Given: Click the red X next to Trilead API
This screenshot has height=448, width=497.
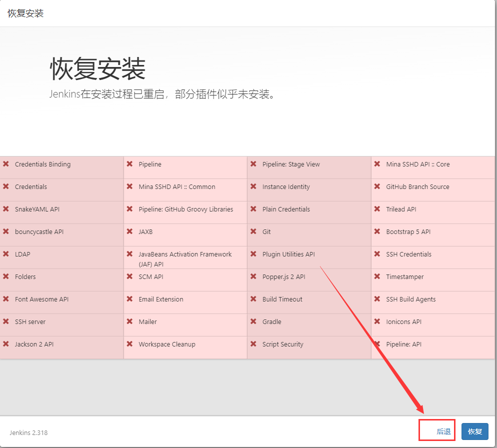Looking at the screenshot, I should [x=377, y=209].
